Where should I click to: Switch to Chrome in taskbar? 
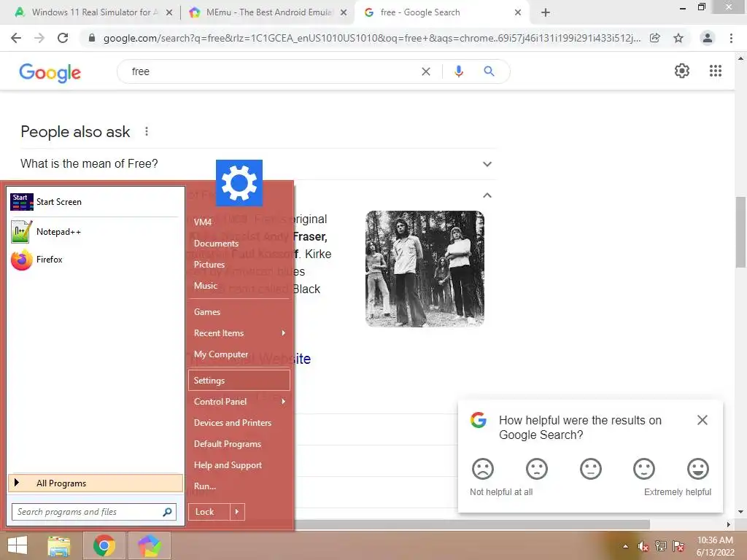[104, 545]
